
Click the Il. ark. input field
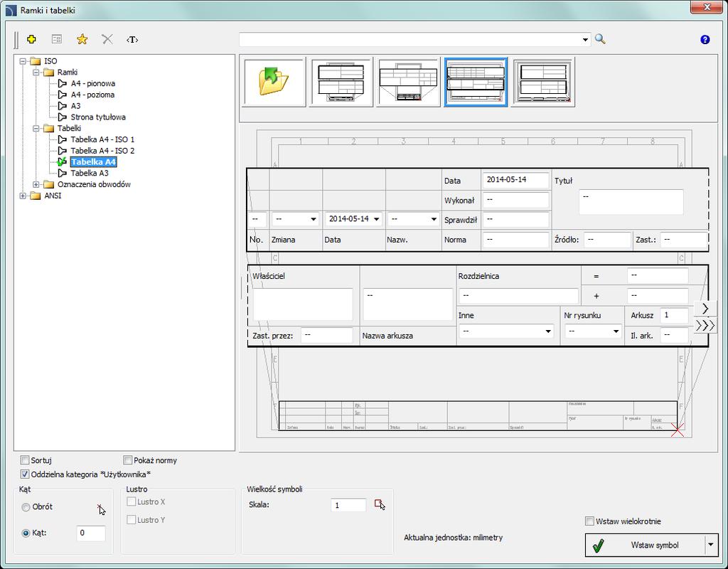674,335
